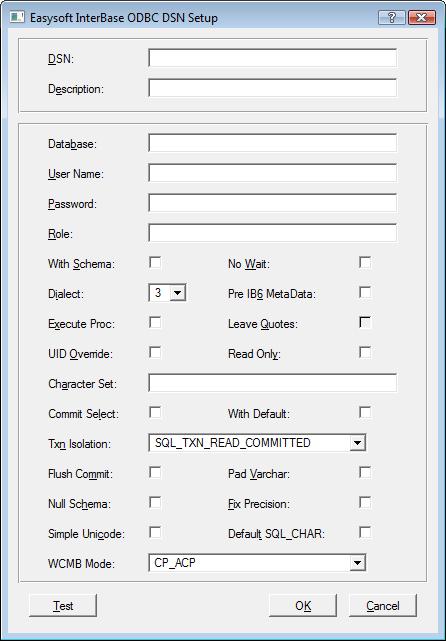The image size is (446, 641).
Task: Check the Default SQL_CHAR box
Action: point(365,532)
